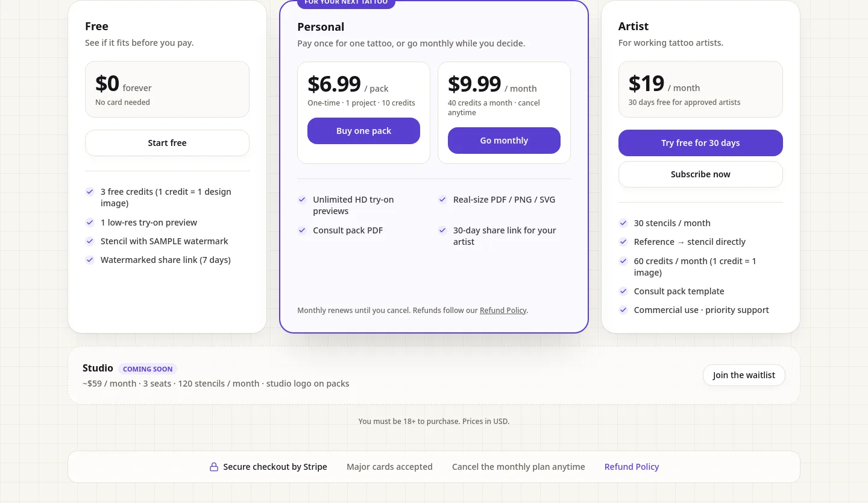Join the waitlist for Studio plan
This screenshot has width=868, height=503.
click(x=744, y=375)
